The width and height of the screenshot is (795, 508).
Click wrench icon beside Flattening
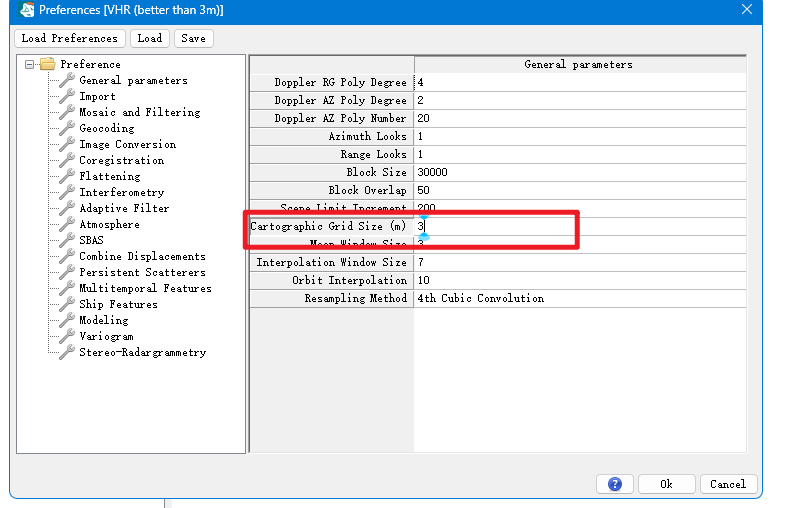[x=67, y=176]
